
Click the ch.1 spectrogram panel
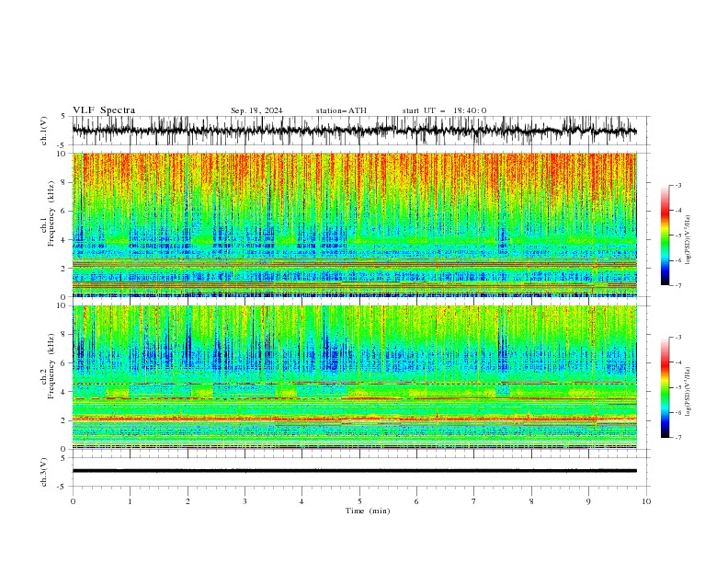click(354, 224)
